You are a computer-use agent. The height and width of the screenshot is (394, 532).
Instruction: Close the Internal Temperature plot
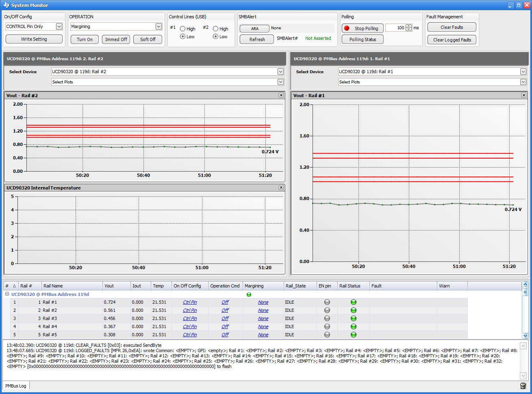point(281,187)
